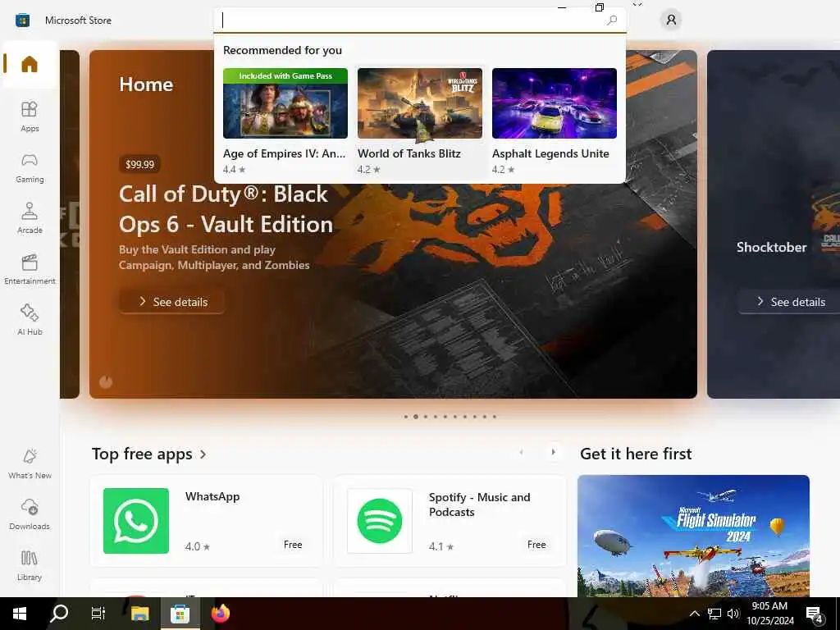
Task: Open Task View on taskbar
Action: point(98,614)
